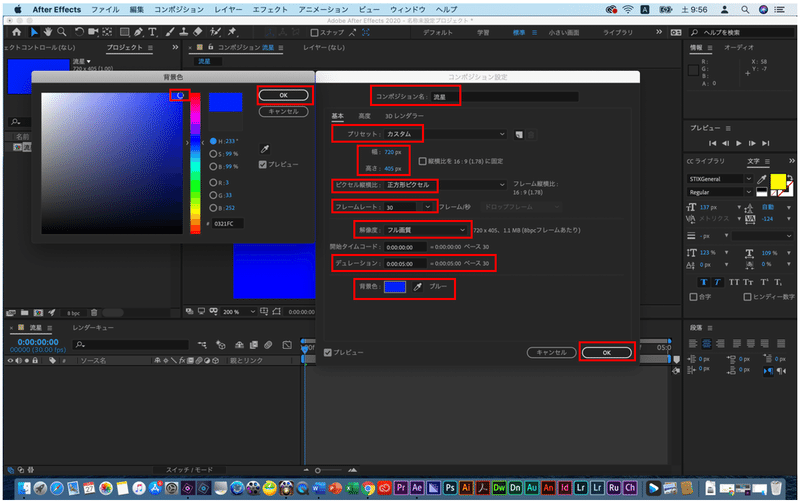Click the デュレーション duration input field
800x502 pixels.
(405, 264)
